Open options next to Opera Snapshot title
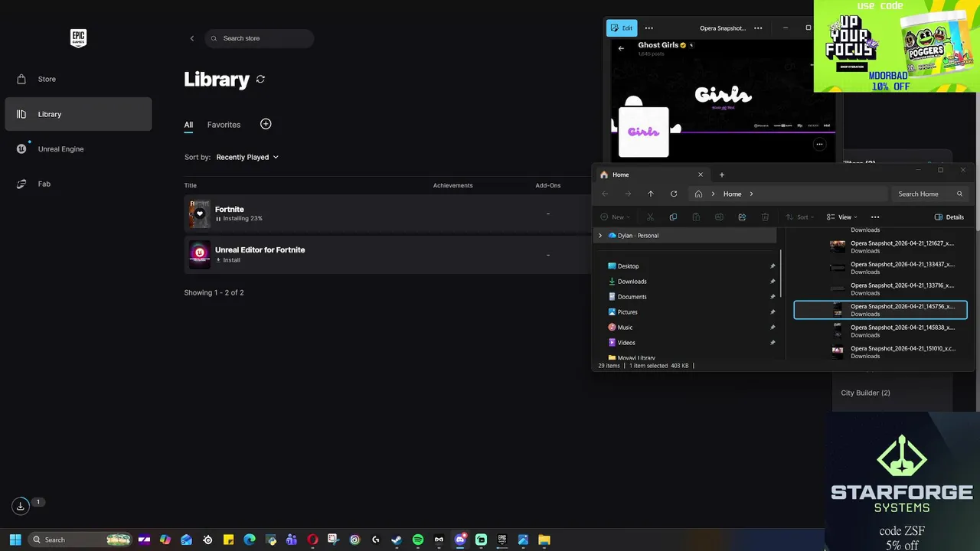The height and width of the screenshot is (551, 980). 758,28
